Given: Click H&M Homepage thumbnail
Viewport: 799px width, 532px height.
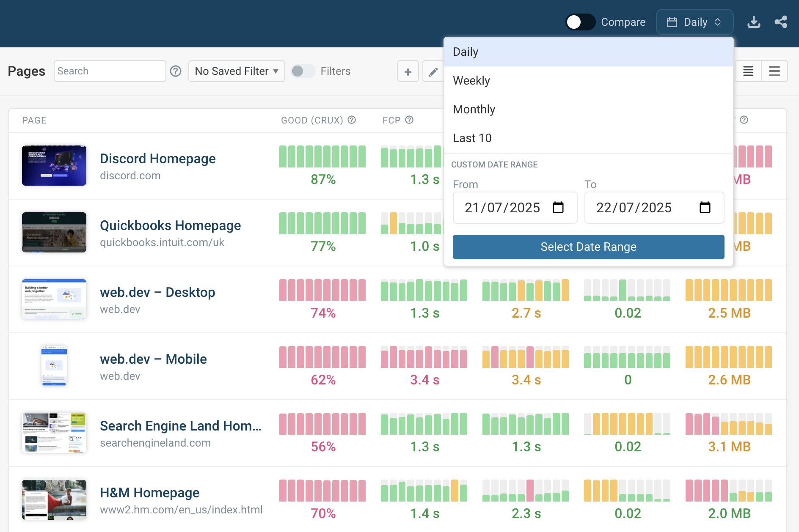Looking at the screenshot, I should pos(54,500).
